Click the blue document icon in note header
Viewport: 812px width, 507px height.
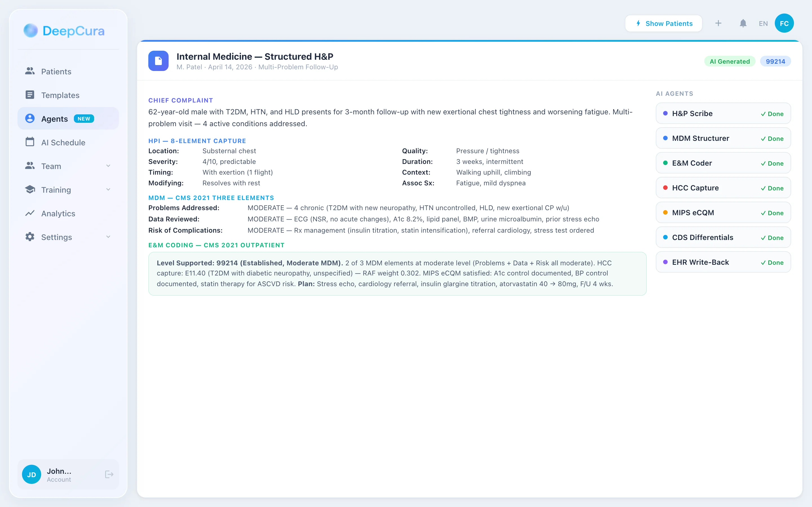(x=158, y=61)
